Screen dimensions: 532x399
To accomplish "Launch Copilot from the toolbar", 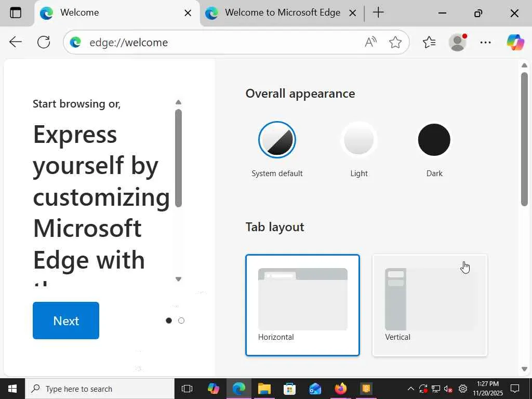I will click(515, 42).
